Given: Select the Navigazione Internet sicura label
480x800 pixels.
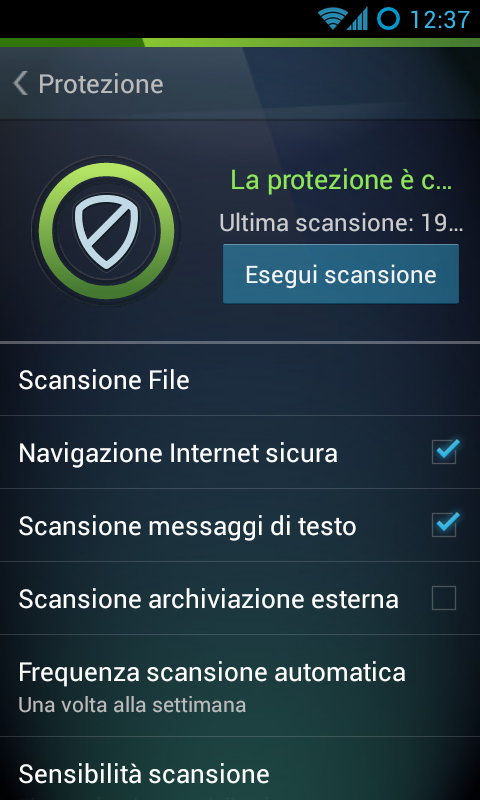Looking at the screenshot, I should [x=178, y=453].
